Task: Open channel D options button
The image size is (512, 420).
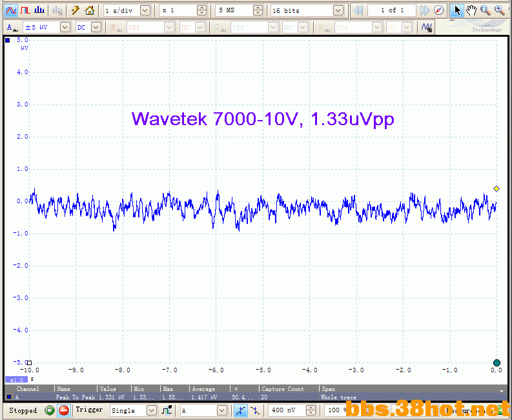Action: (323, 27)
